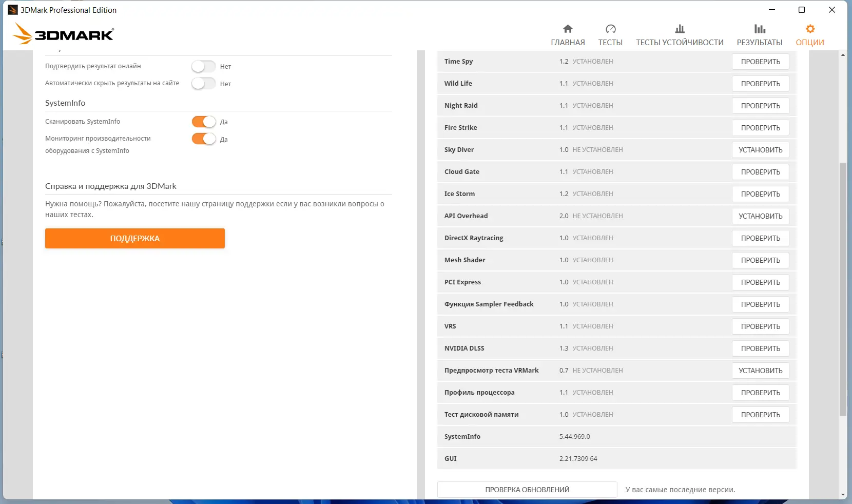852x504 pixels.
Task: Install the Sky Diver benchmark
Action: 761,149
